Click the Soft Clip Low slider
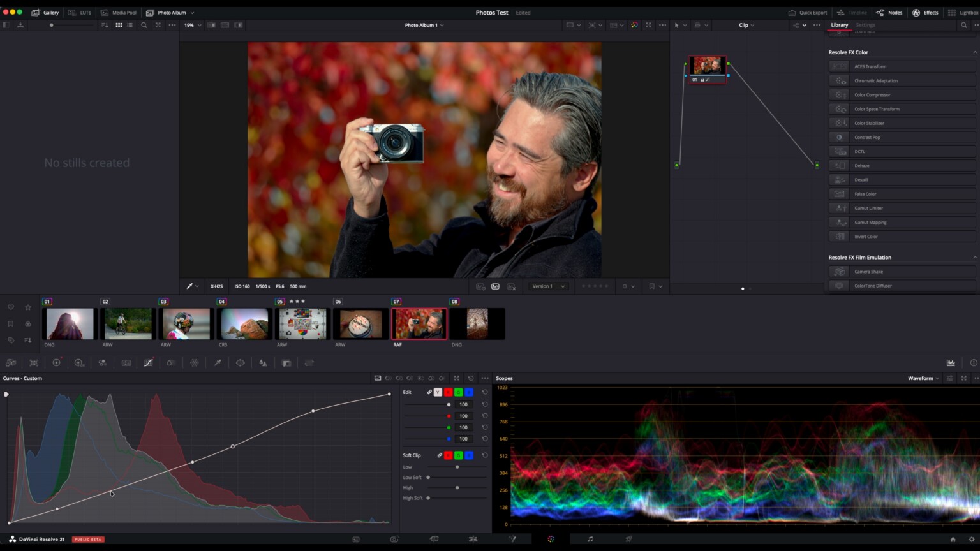980x551 pixels. coord(457,467)
